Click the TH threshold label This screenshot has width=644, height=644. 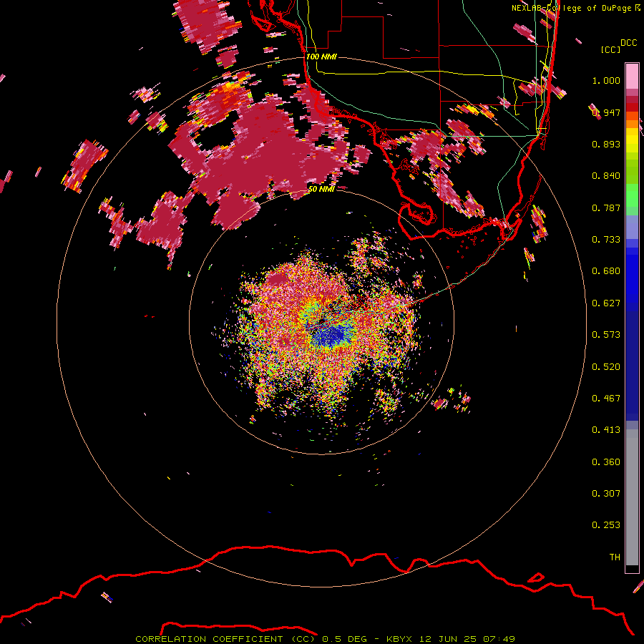(x=615, y=557)
